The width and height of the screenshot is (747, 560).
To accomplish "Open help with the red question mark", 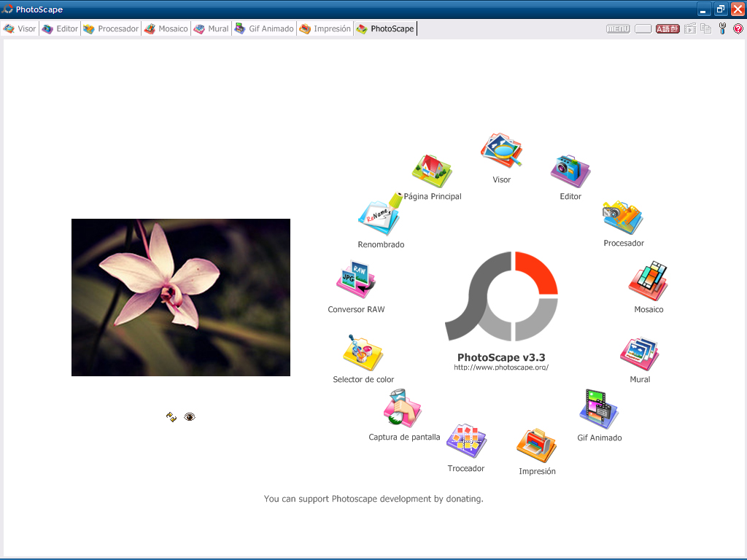I will click(738, 28).
